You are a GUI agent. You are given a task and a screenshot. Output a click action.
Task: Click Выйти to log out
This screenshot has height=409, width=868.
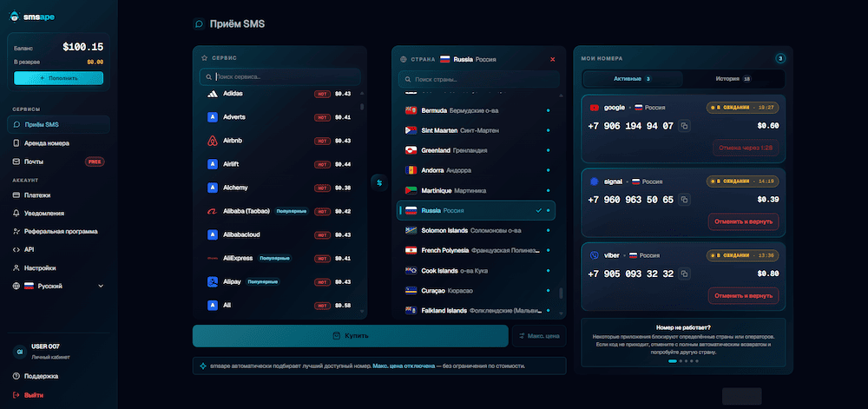tap(33, 395)
